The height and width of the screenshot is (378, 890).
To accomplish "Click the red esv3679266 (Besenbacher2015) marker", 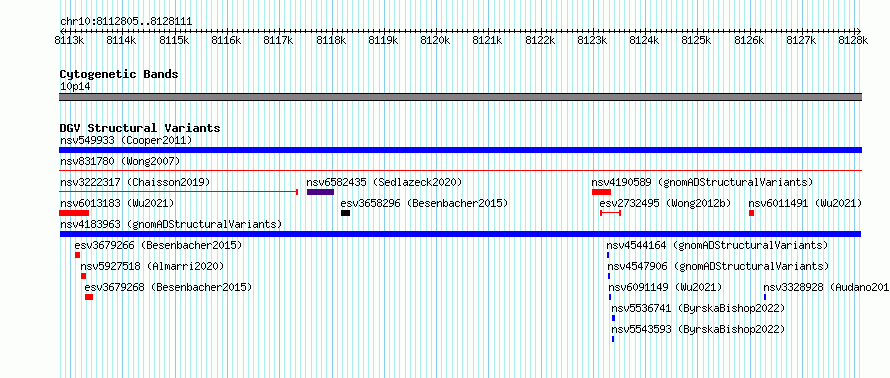I will pyautogui.click(x=77, y=255).
